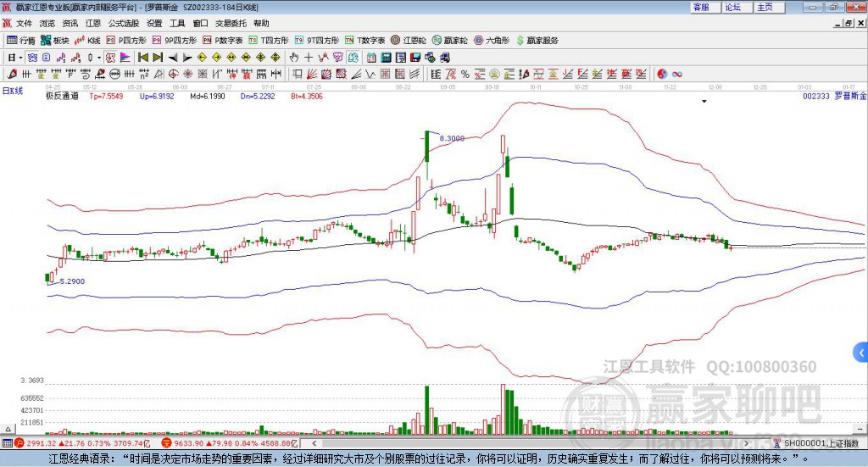
Task: Open the T四方形 tool
Action: [x=269, y=41]
